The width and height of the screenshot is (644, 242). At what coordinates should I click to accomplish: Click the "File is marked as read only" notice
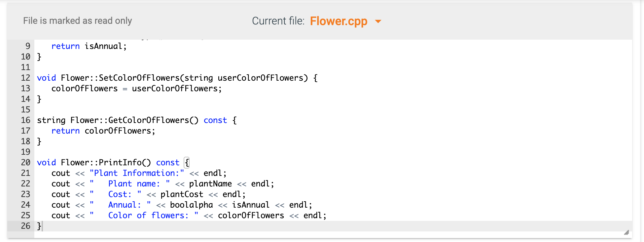point(78,21)
